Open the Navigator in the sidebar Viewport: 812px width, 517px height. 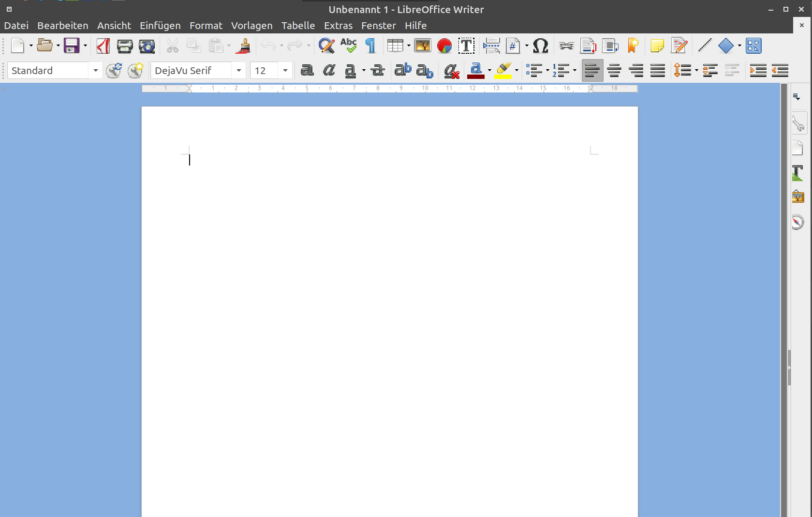798,222
